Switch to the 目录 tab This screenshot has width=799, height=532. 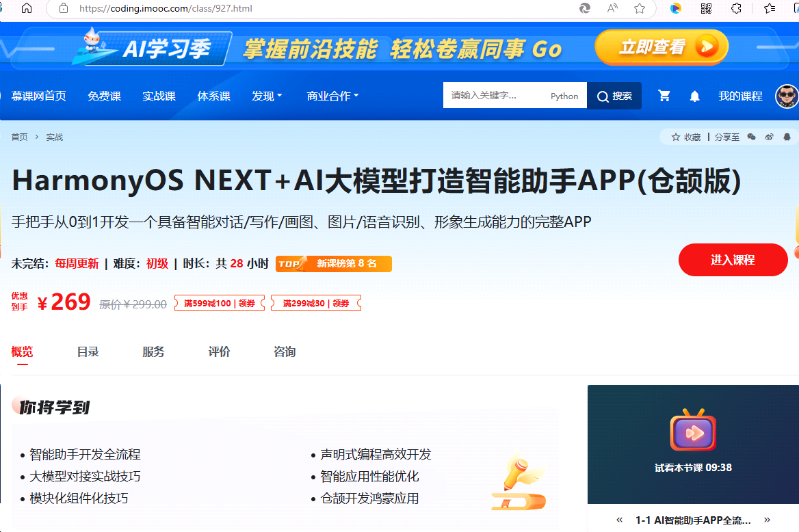[88, 351]
